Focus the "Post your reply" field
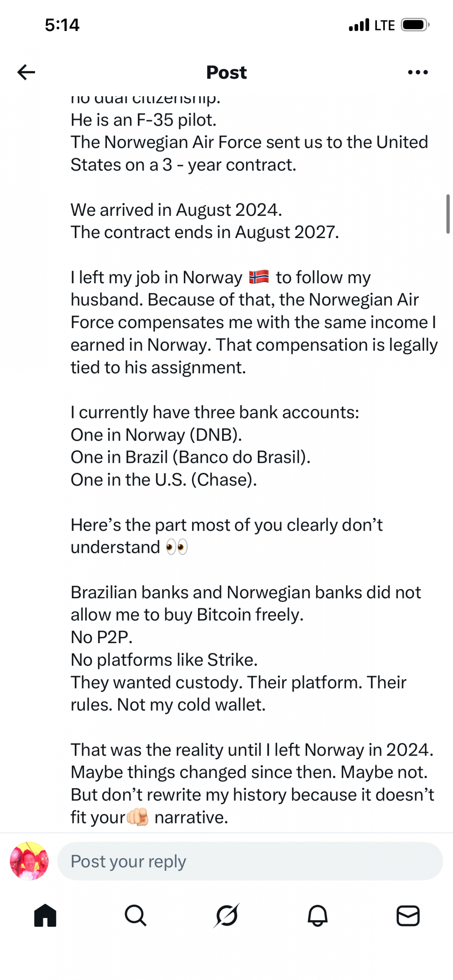The height and width of the screenshot is (980, 453). point(250,861)
